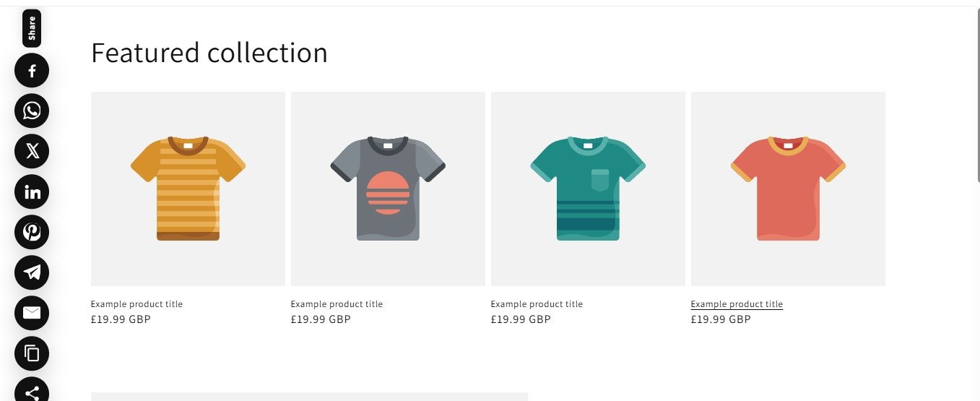The image size is (980, 401).
Task: Share on LinkedIn icon
Action: click(x=32, y=191)
